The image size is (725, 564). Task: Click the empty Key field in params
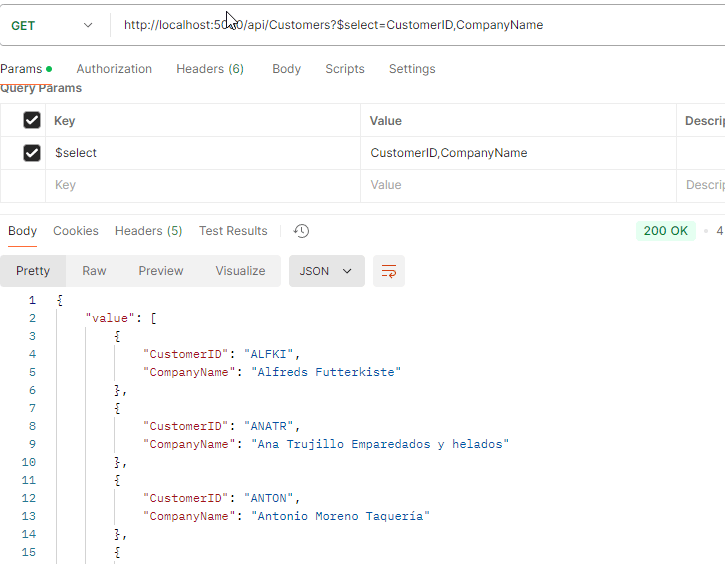tap(200, 185)
